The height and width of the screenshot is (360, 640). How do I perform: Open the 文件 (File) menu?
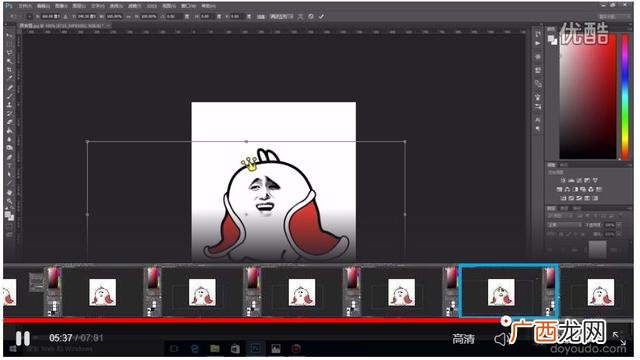pos(25,6)
